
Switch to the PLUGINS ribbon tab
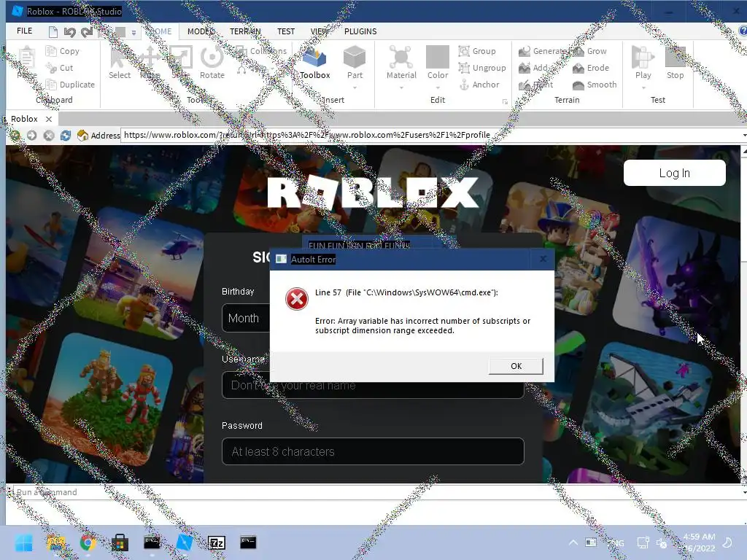360,31
